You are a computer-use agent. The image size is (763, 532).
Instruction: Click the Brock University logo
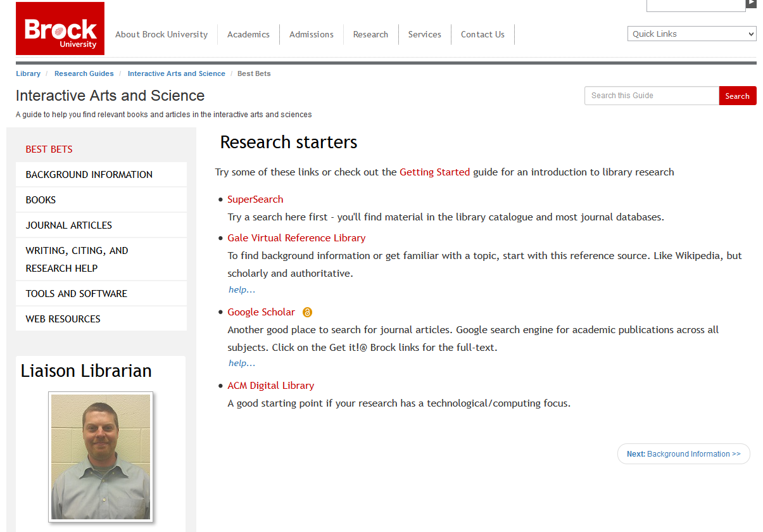pos(60,28)
